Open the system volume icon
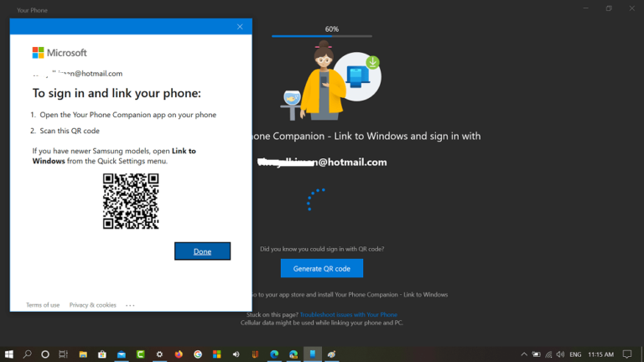The height and width of the screenshot is (362, 644). pyautogui.click(x=560, y=354)
